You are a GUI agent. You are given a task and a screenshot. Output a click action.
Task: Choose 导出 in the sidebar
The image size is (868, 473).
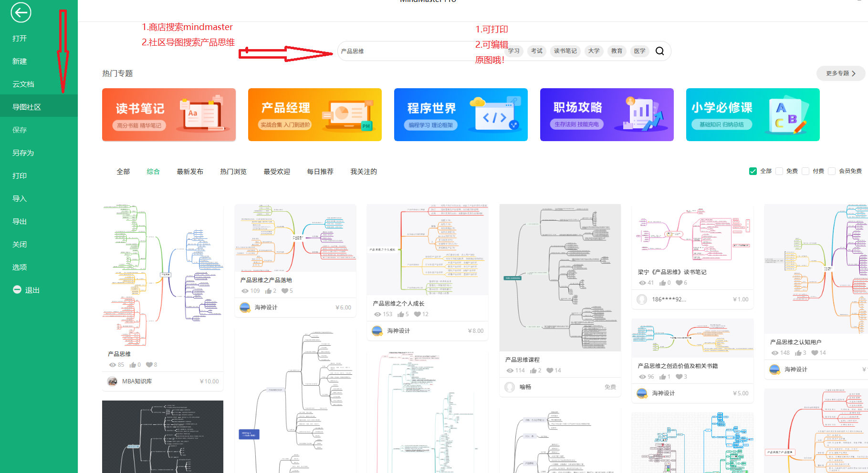39,221
